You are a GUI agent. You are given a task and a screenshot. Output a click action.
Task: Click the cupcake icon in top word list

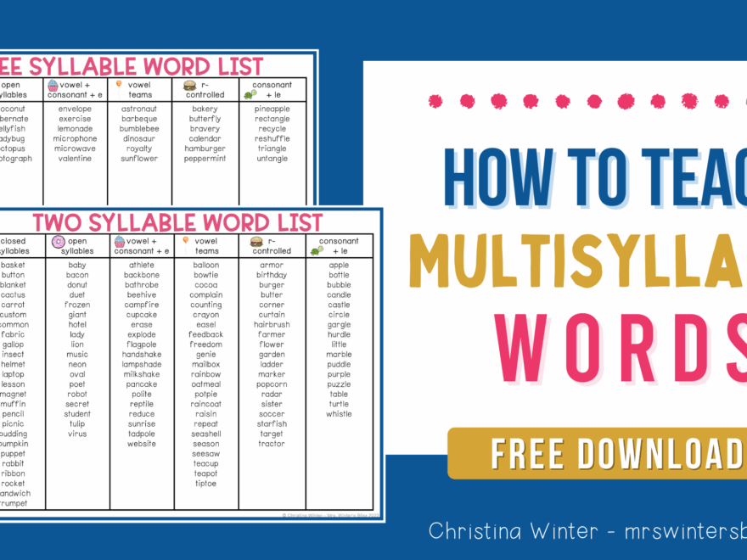[53, 86]
